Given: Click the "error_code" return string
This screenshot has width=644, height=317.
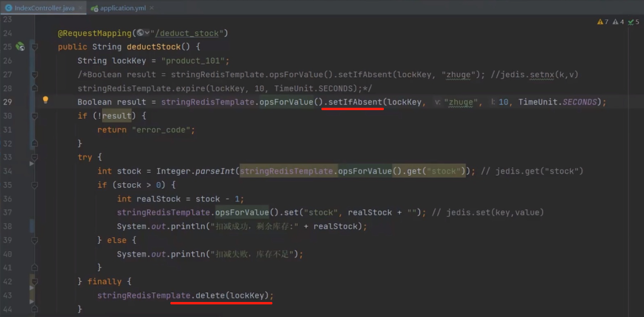Looking at the screenshot, I should 161,130.
